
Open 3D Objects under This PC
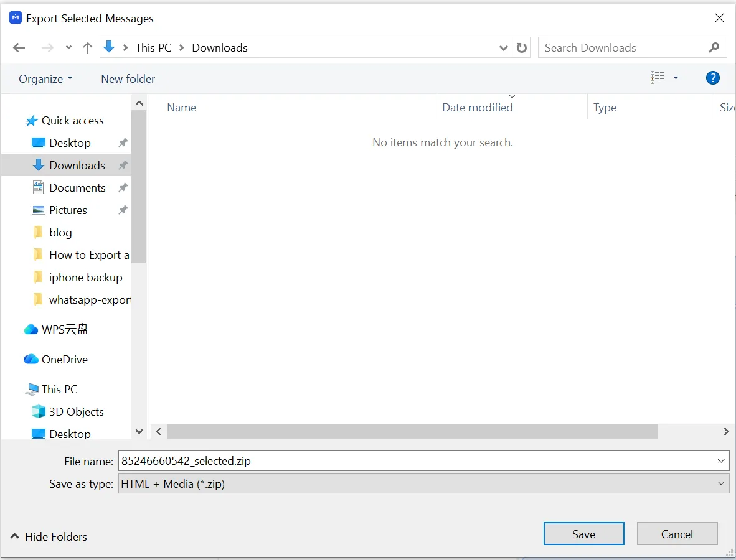click(x=77, y=412)
